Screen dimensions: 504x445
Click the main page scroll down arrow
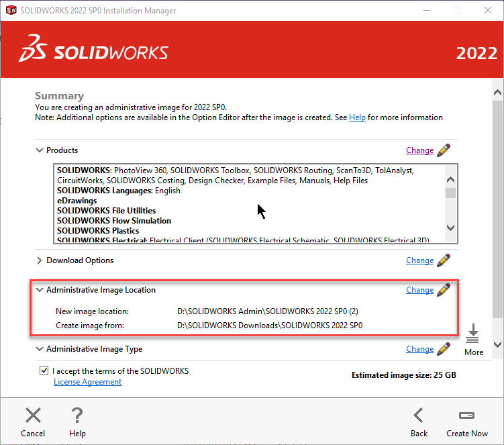pyautogui.click(x=497, y=344)
